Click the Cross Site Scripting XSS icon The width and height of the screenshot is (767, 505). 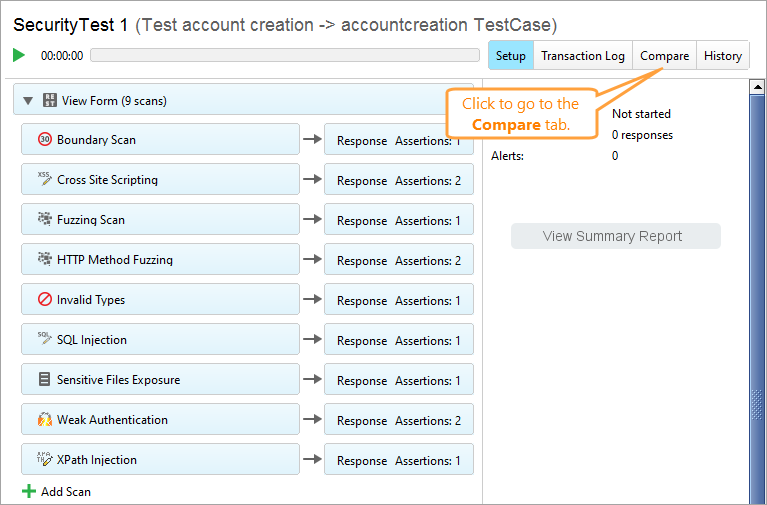(x=45, y=179)
